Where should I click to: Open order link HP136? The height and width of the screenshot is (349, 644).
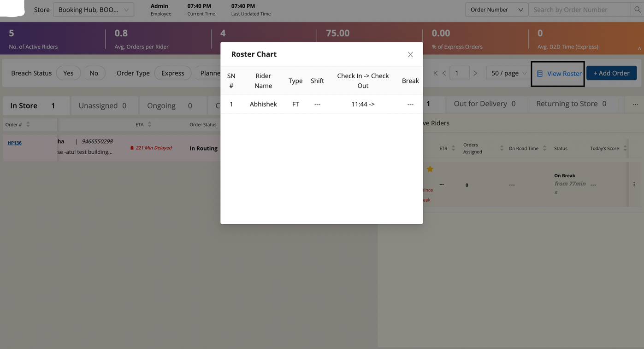click(x=14, y=143)
